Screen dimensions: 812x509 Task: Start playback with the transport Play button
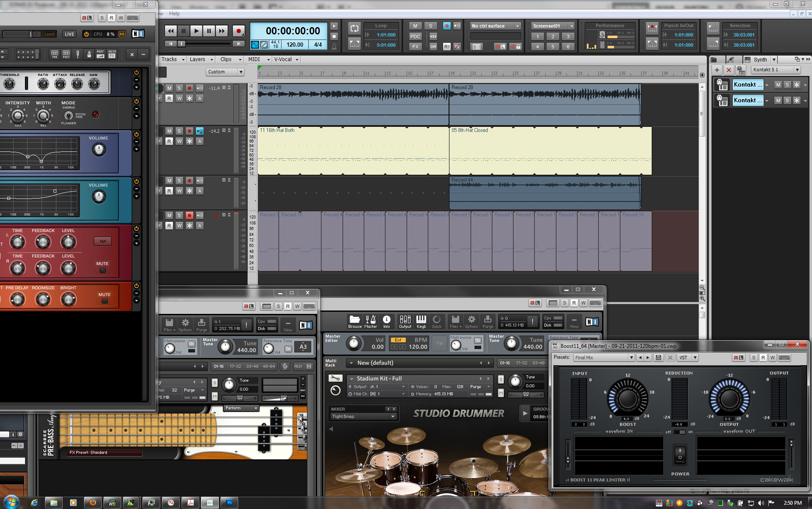196,31
